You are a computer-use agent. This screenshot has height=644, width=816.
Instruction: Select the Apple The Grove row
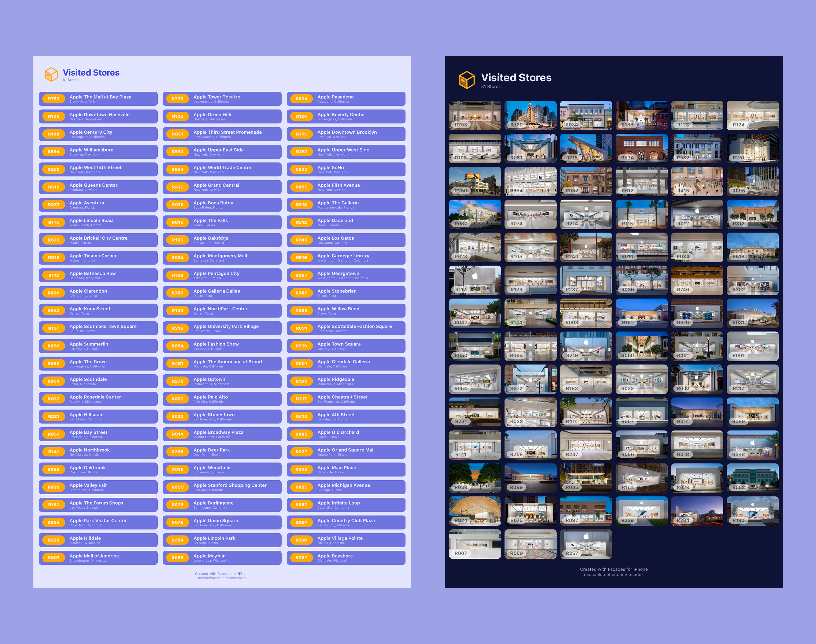(x=98, y=364)
